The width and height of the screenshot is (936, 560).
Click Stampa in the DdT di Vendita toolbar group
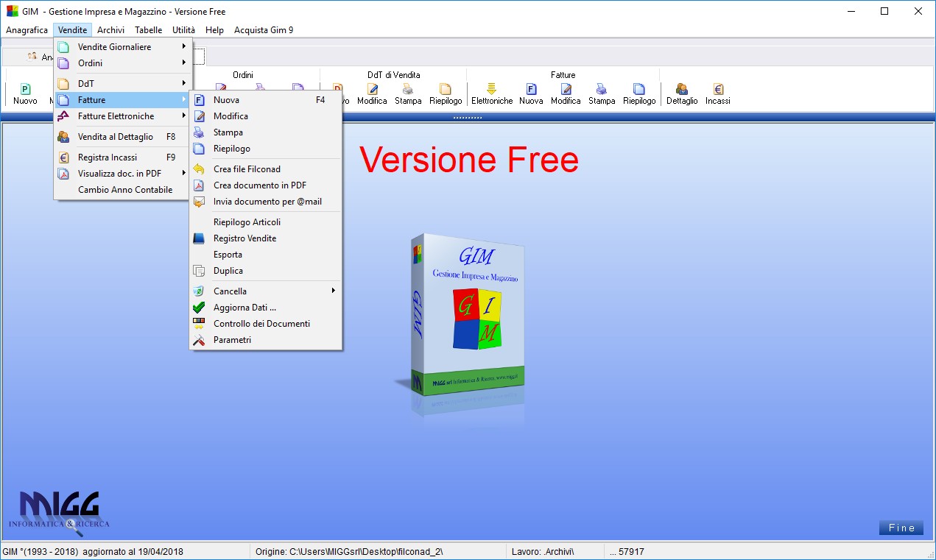(408, 94)
